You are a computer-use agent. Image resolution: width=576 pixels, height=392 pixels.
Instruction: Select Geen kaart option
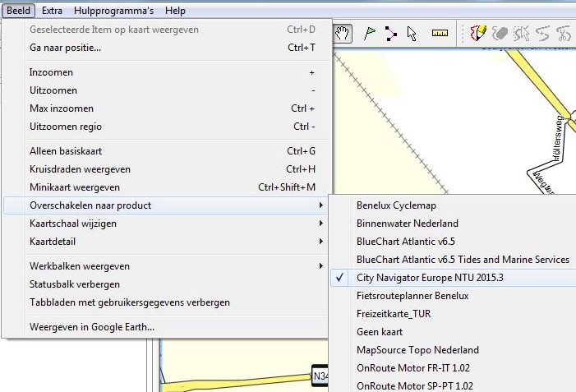(453, 332)
